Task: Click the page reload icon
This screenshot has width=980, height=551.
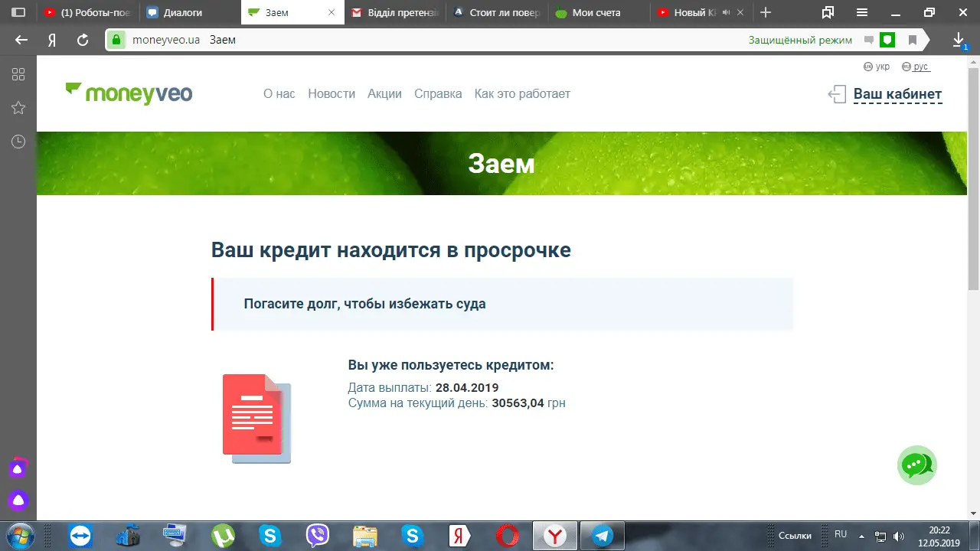Action: [x=83, y=40]
